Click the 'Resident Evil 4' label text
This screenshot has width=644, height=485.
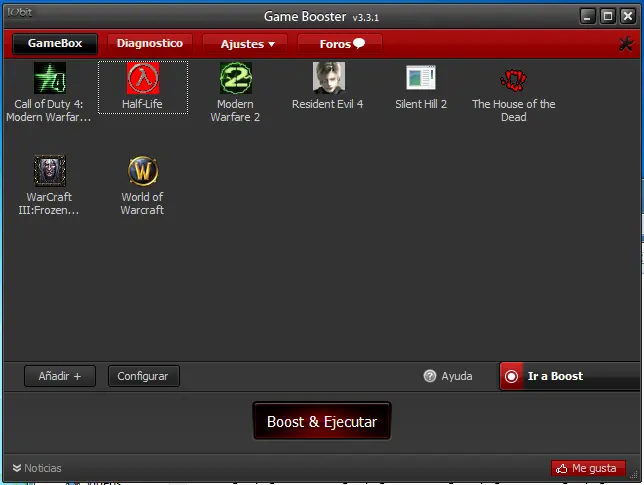pos(328,104)
